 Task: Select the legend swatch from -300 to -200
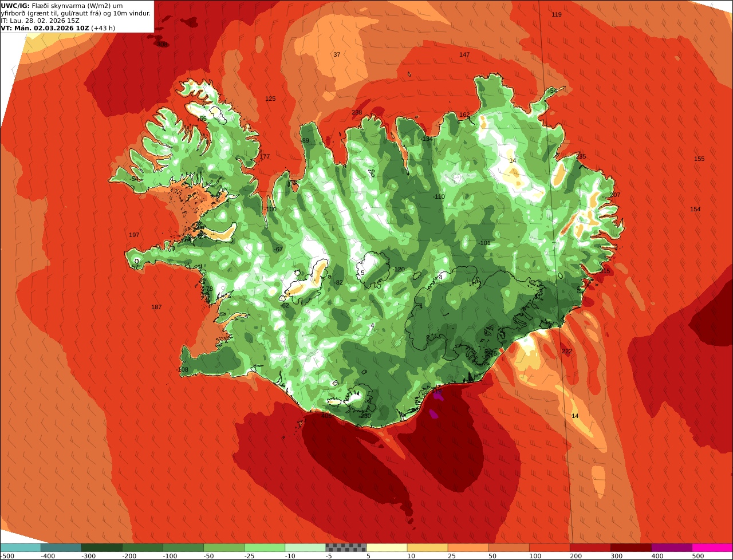(101, 547)
